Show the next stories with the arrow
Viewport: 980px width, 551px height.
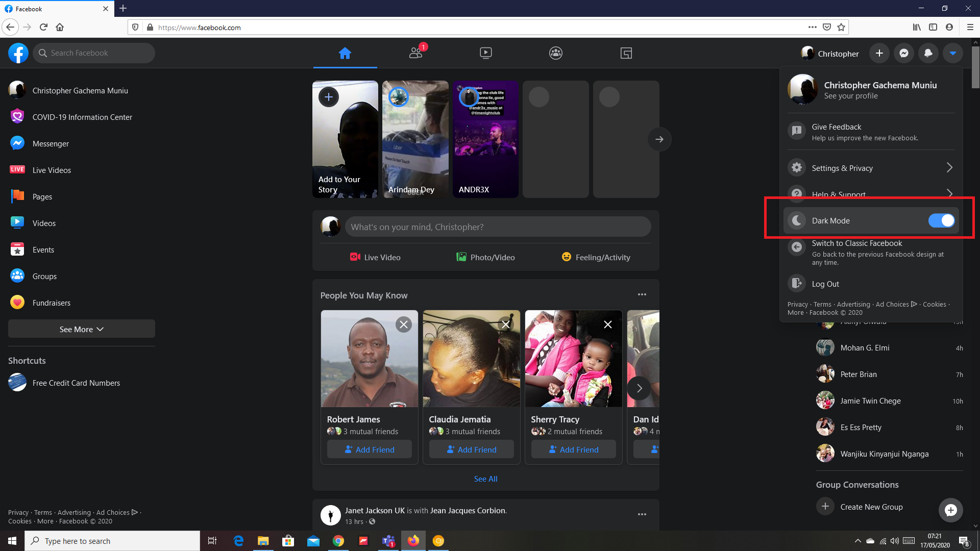[x=659, y=139]
